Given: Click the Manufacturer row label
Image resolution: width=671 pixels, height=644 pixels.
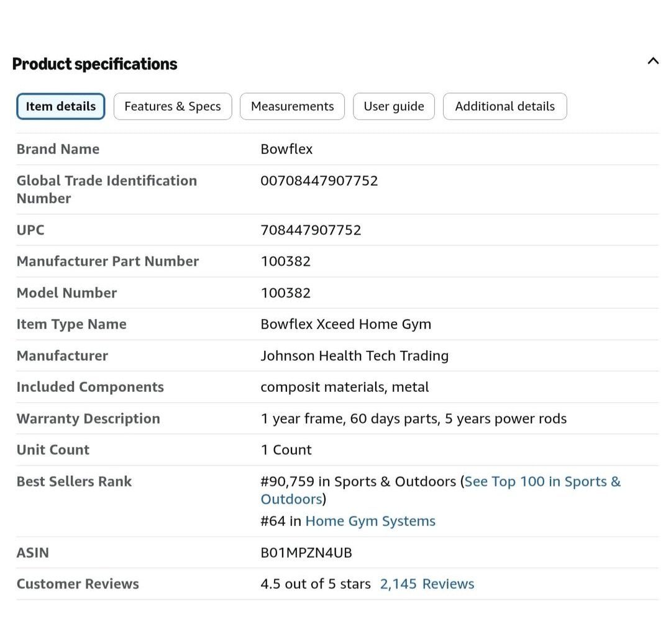Looking at the screenshot, I should point(62,356).
